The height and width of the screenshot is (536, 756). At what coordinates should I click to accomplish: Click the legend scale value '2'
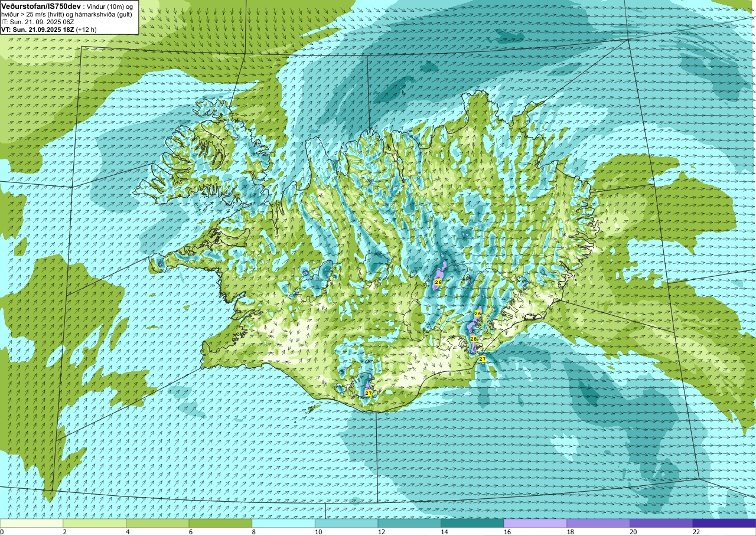pos(64,532)
